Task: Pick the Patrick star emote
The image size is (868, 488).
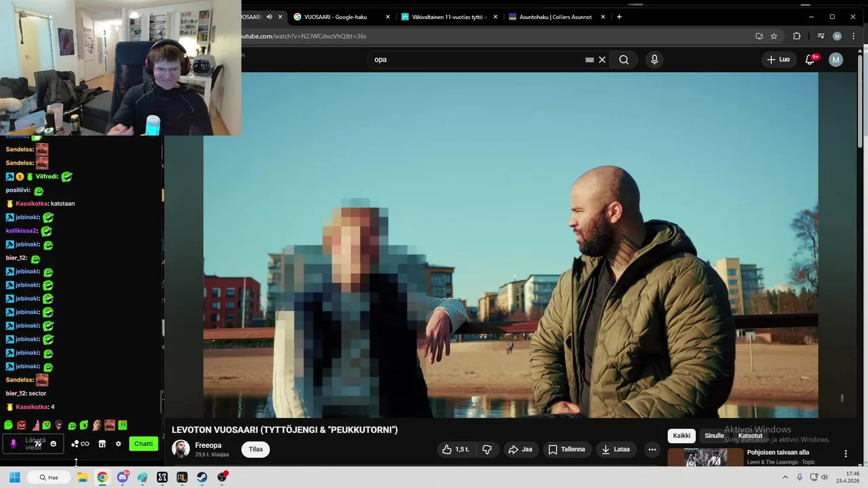Action: click(35, 425)
